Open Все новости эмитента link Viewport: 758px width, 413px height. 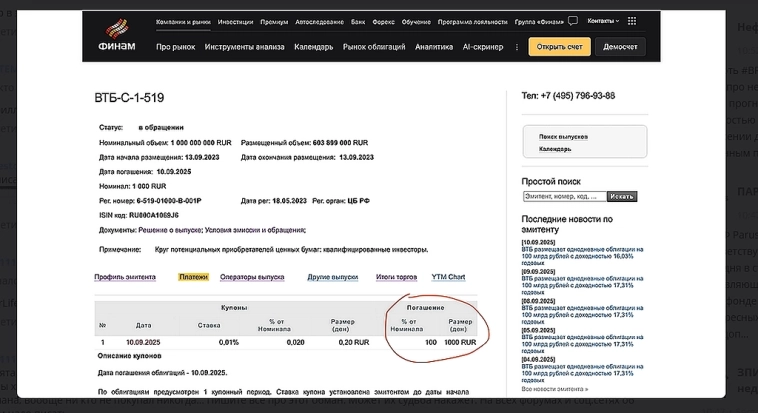pos(554,388)
